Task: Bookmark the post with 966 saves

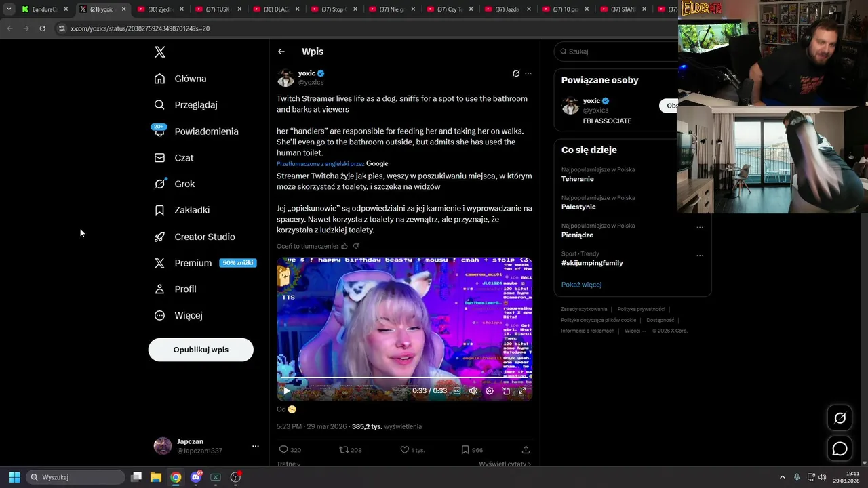Action: (472, 450)
